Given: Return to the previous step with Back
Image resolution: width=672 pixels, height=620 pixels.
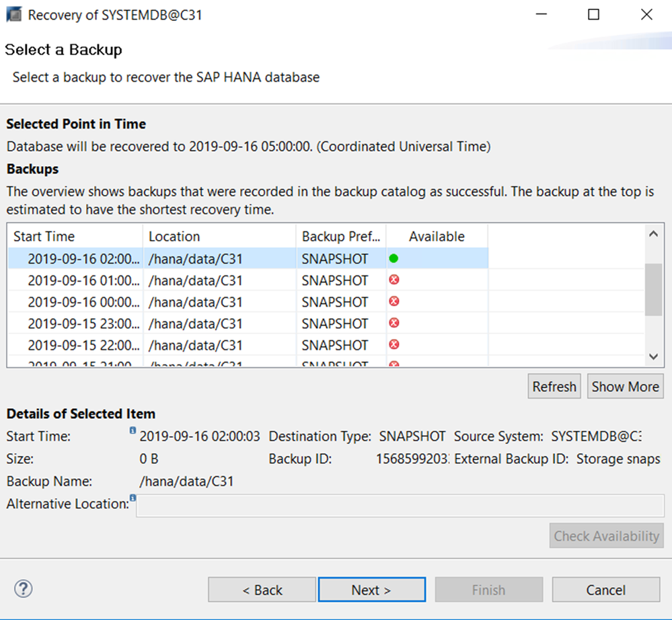Looking at the screenshot, I should pos(262,590).
